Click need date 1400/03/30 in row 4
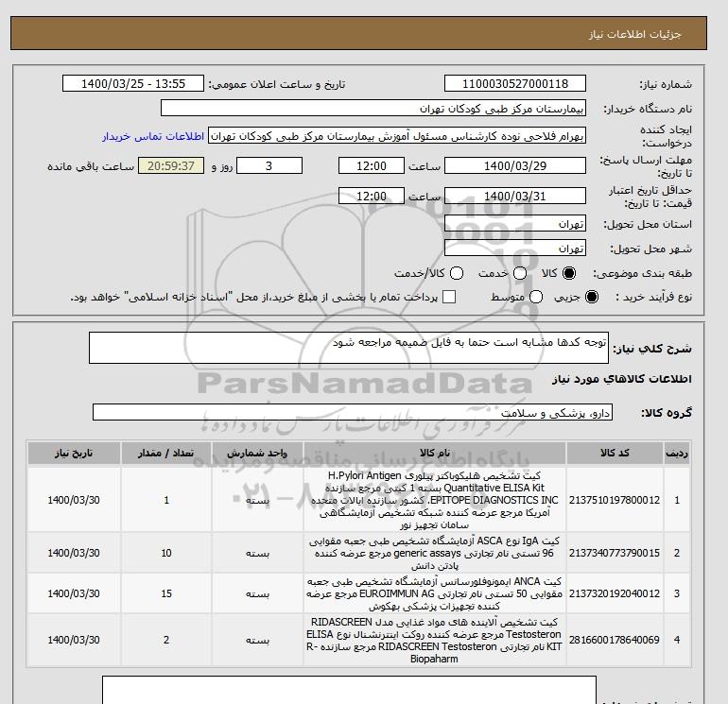 point(74,640)
